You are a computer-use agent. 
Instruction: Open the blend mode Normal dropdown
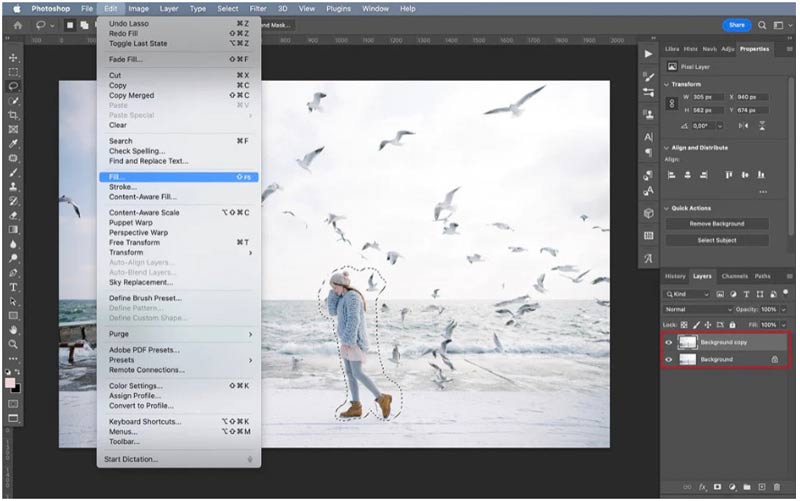(698, 310)
